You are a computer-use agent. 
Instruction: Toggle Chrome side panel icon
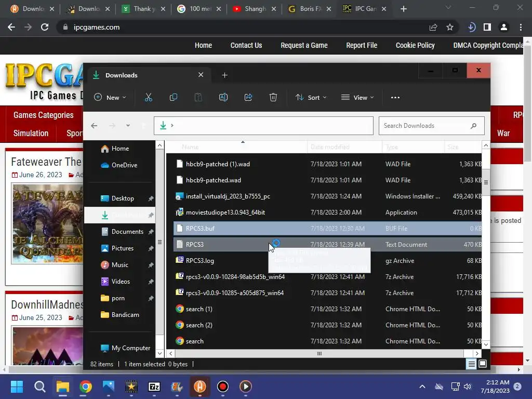click(487, 27)
